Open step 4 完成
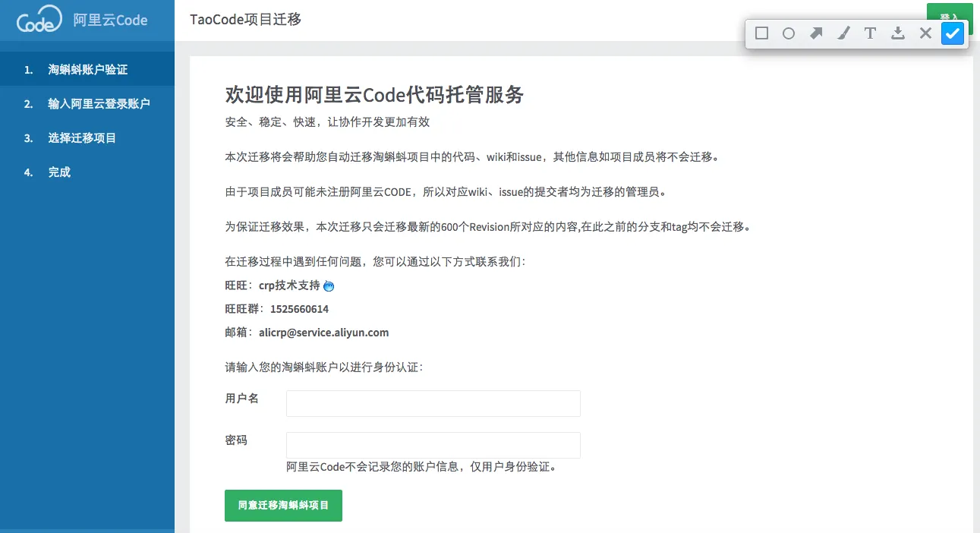This screenshot has width=980, height=533. (x=87, y=172)
